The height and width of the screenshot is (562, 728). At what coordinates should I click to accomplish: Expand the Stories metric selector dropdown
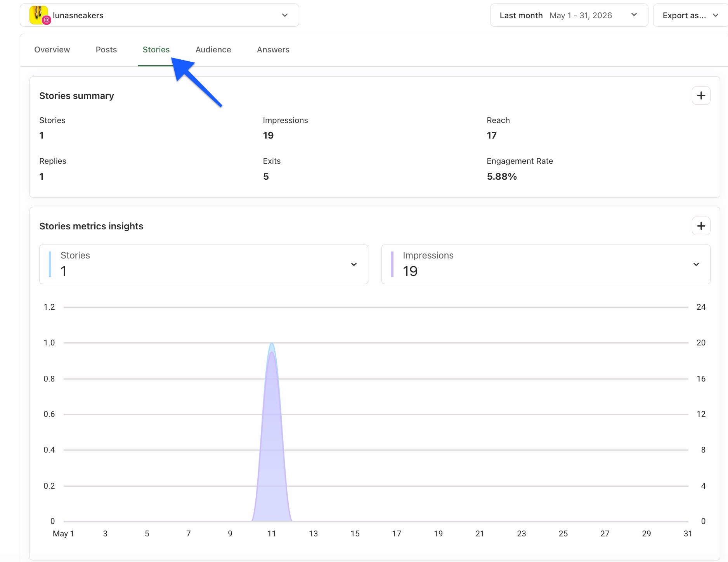204,264
